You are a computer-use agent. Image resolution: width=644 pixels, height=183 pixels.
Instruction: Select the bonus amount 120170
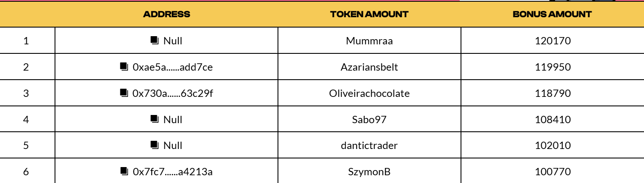(x=552, y=41)
